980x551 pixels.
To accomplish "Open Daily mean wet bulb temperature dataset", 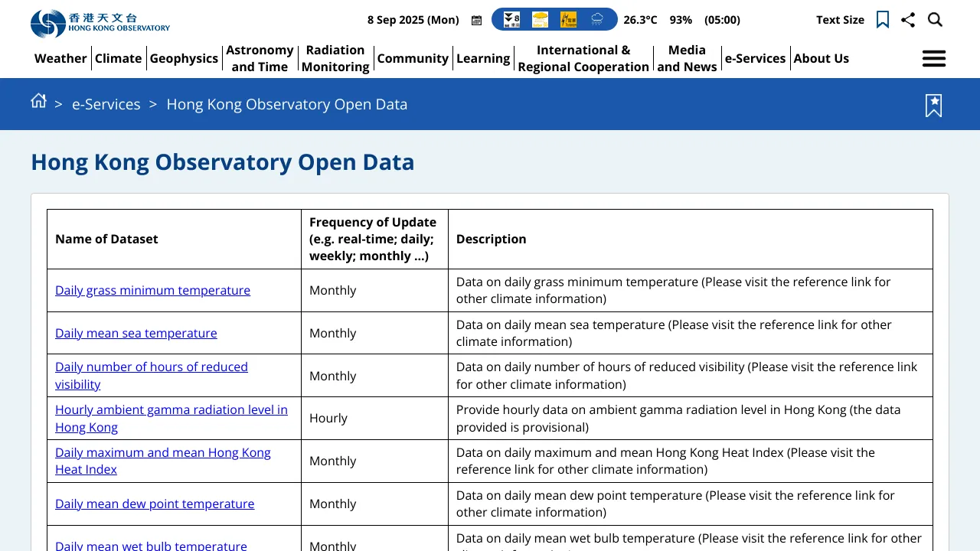I will [x=151, y=546].
